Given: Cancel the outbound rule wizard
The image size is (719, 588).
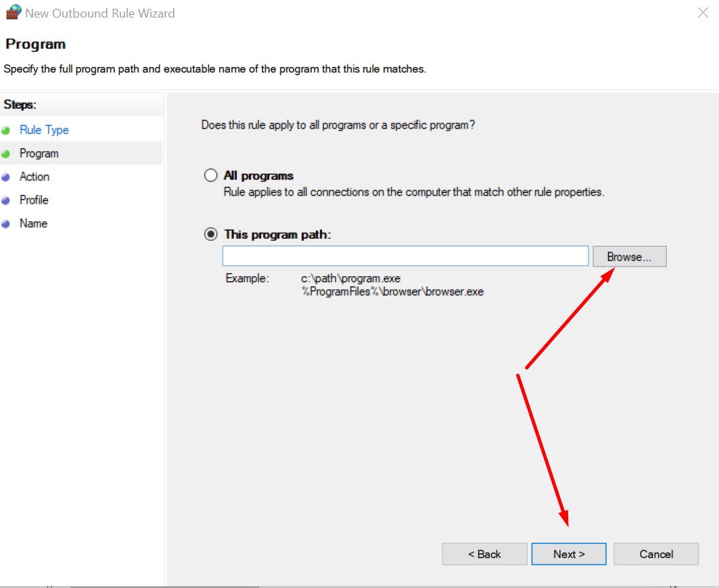Looking at the screenshot, I should click(x=655, y=554).
